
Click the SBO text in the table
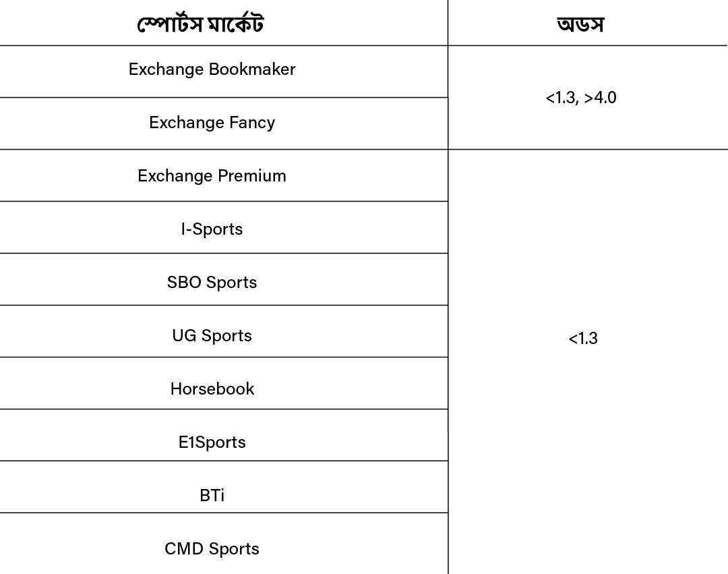(184, 283)
